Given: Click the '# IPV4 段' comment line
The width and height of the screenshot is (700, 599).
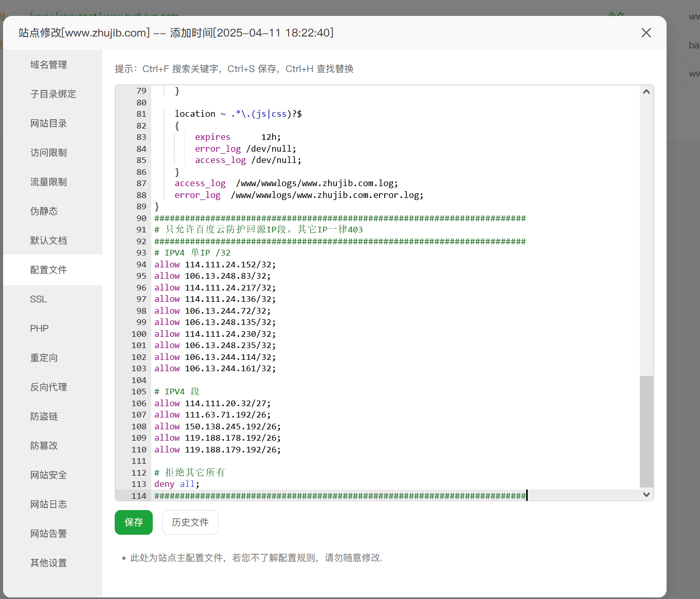Looking at the screenshot, I should tap(177, 392).
